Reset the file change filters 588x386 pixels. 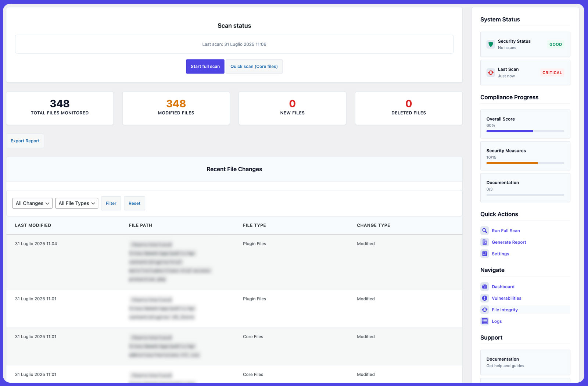pyautogui.click(x=135, y=203)
